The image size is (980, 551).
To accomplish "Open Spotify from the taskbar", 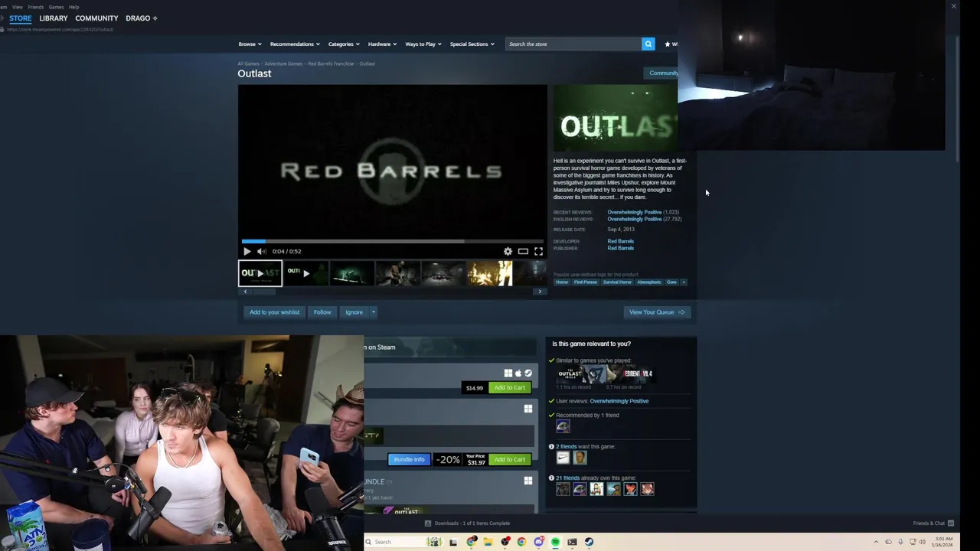I will tap(555, 542).
